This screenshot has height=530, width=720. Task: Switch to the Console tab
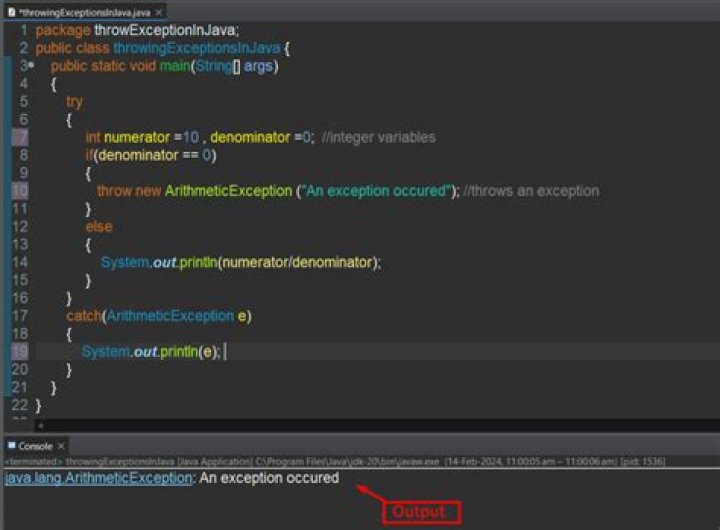(36, 446)
